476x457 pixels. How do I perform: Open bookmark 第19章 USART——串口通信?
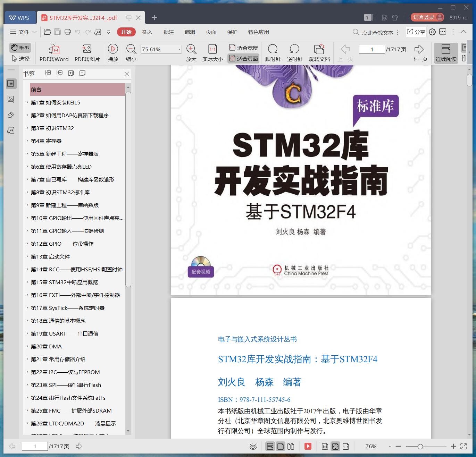coord(65,333)
